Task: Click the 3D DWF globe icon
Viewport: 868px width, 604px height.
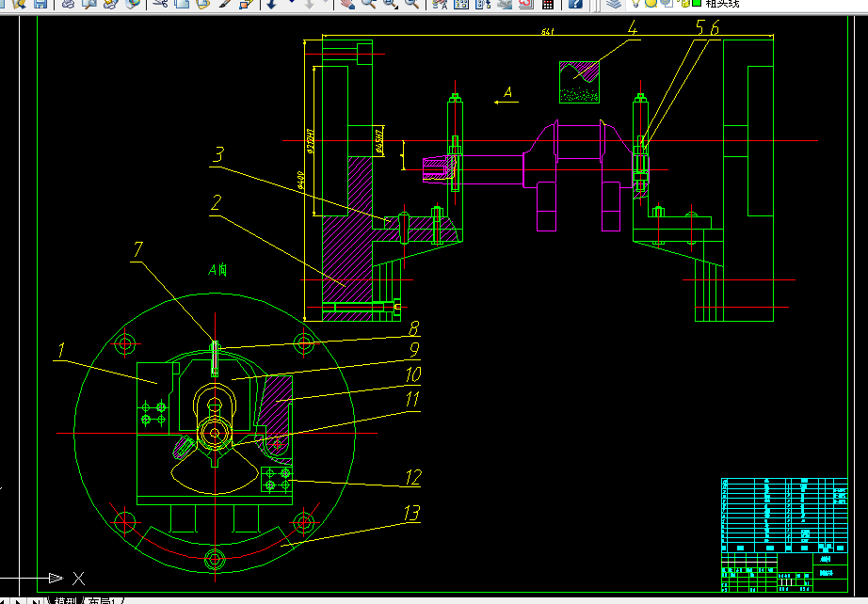Action: [x=133, y=4]
